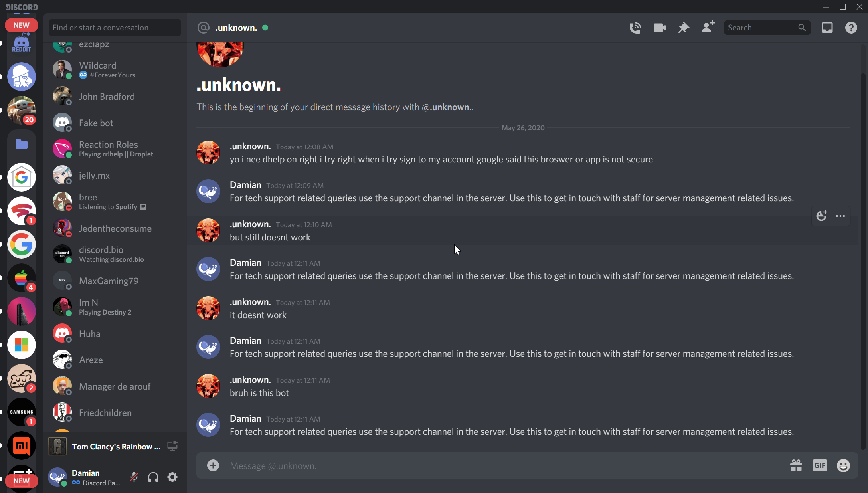
Task: Open user settings gear
Action: (x=172, y=477)
